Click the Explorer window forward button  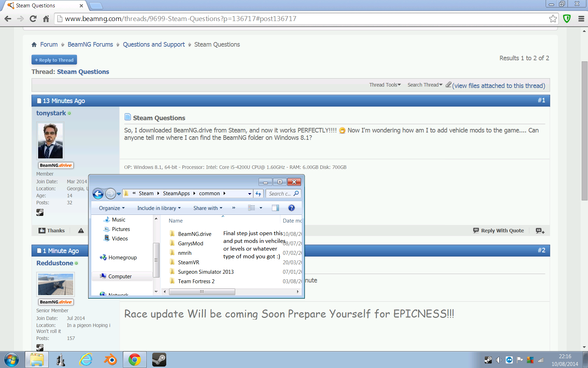click(x=110, y=193)
